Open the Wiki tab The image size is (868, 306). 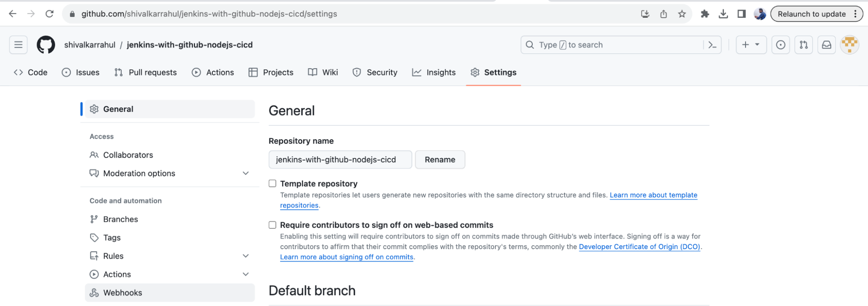[323, 72]
